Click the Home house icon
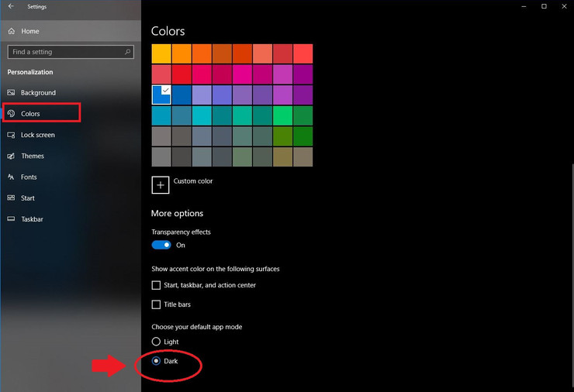Screen dimensions: 574x392 12,31
